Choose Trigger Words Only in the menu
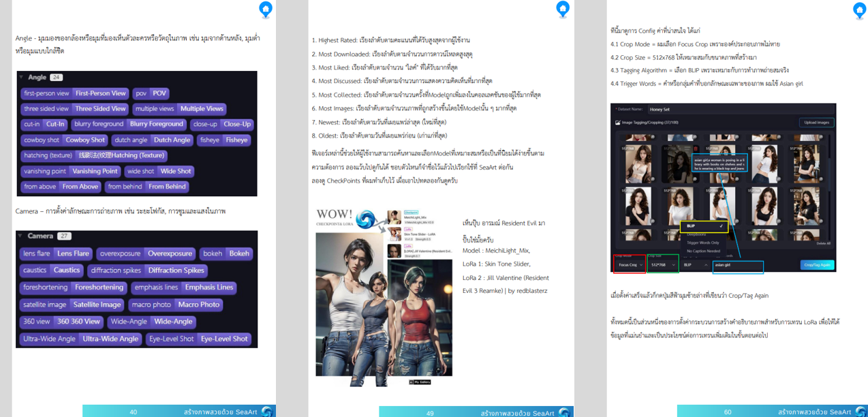Viewport: 868px width, 417px height. (x=703, y=243)
